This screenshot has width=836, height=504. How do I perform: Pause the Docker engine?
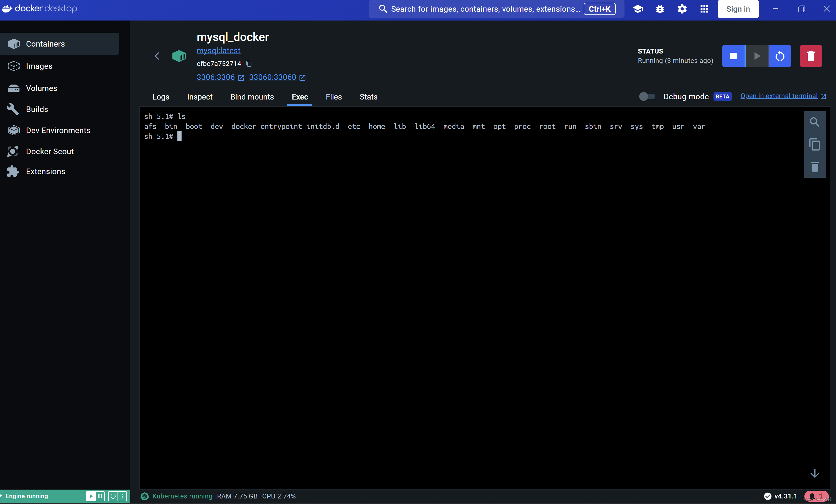100,496
